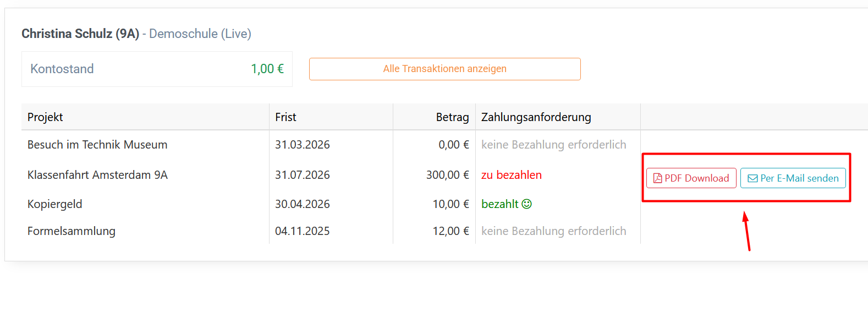Click the Zahlungsanforderung column header
The height and width of the screenshot is (312, 868).
[x=536, y=117]
